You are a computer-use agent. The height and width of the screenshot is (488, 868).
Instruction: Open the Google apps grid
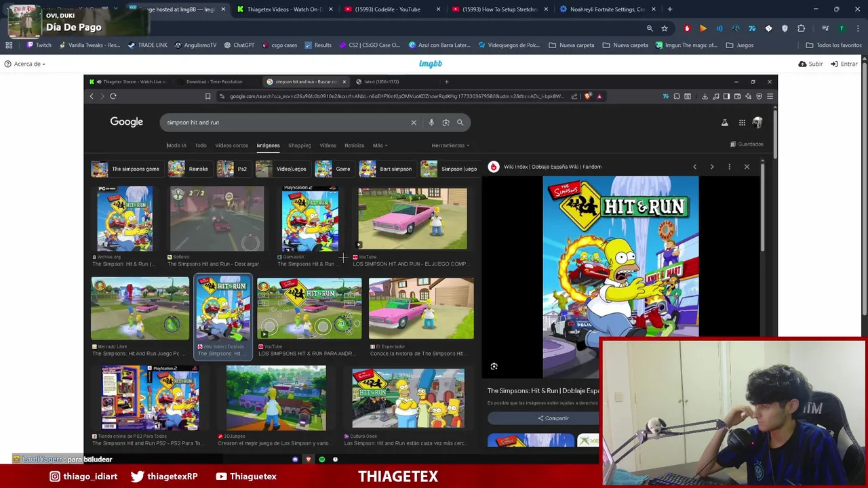[742, 123]
